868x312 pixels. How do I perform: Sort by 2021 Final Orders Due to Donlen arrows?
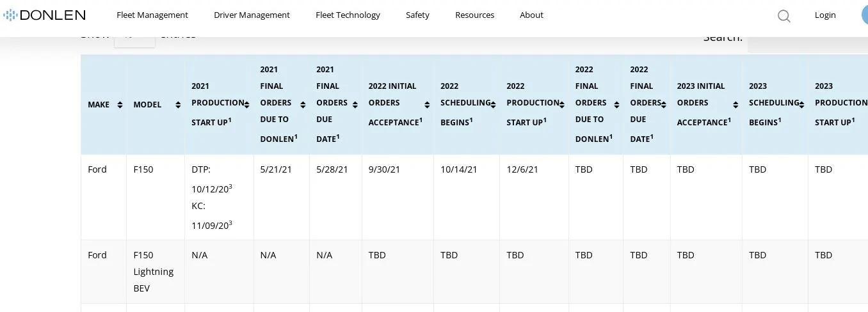click(303, 105)
